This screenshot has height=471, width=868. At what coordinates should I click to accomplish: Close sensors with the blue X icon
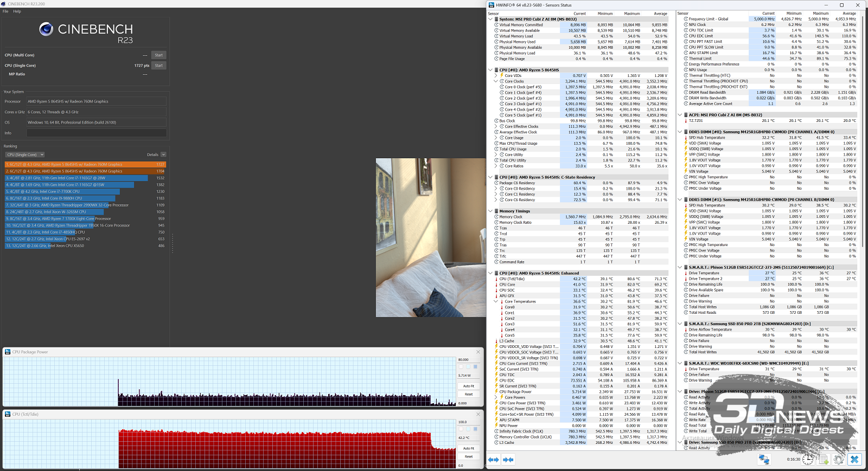[x=854, y=460]
